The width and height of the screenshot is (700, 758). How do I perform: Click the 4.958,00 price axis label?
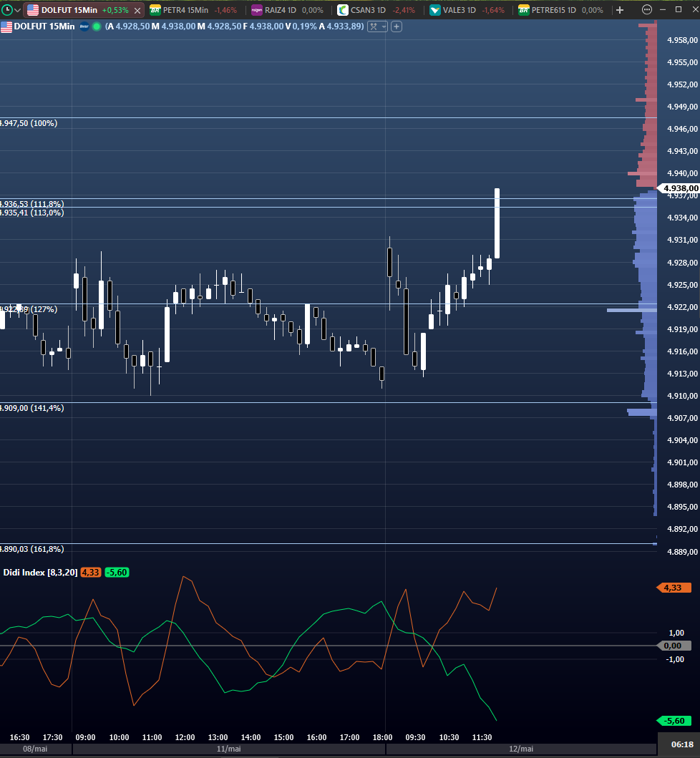point(683,40)
